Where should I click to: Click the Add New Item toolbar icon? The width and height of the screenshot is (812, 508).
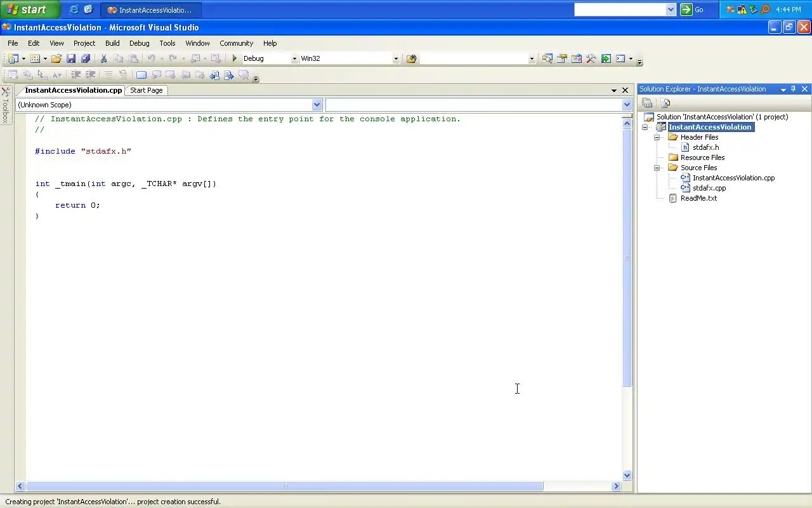[35, 58]
